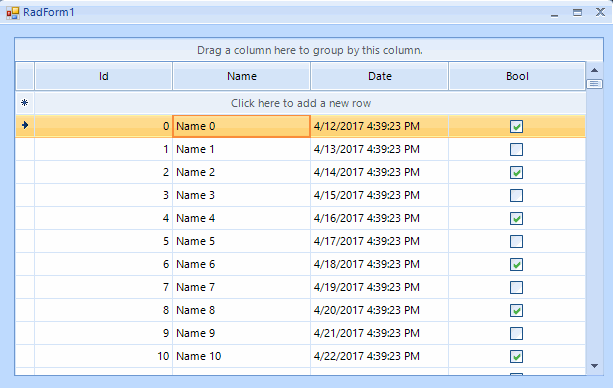Select the date cell 4/18/2017 4:39:23 PM
Viewport: 613px width, 388px height.
(x=380, y=264)
